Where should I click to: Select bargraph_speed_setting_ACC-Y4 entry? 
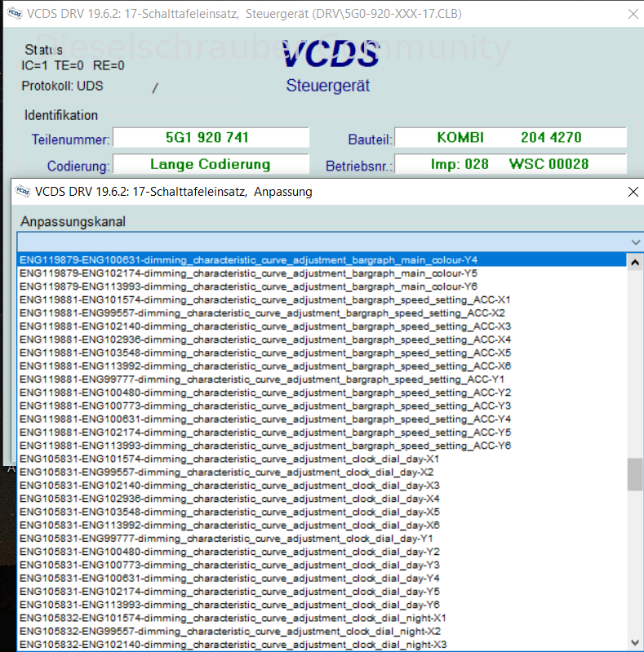pyautogui.click(x=322, y=419)
